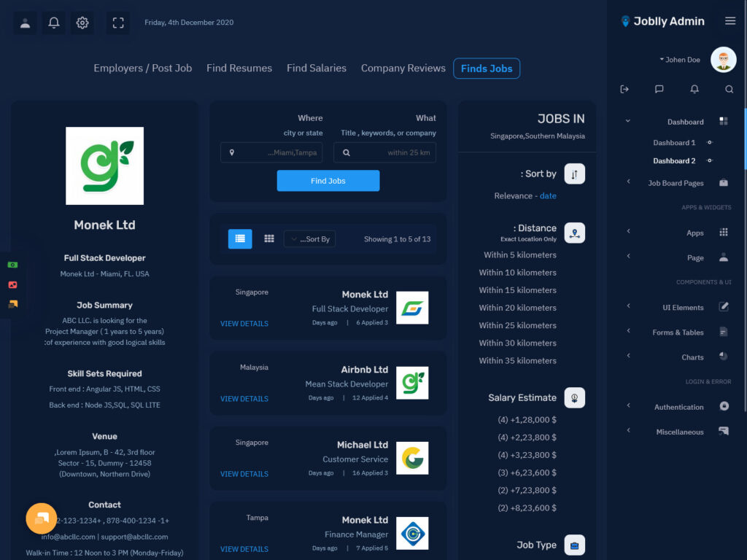Click the logout icon in the admin sidebar

click(x=624, y=89)
